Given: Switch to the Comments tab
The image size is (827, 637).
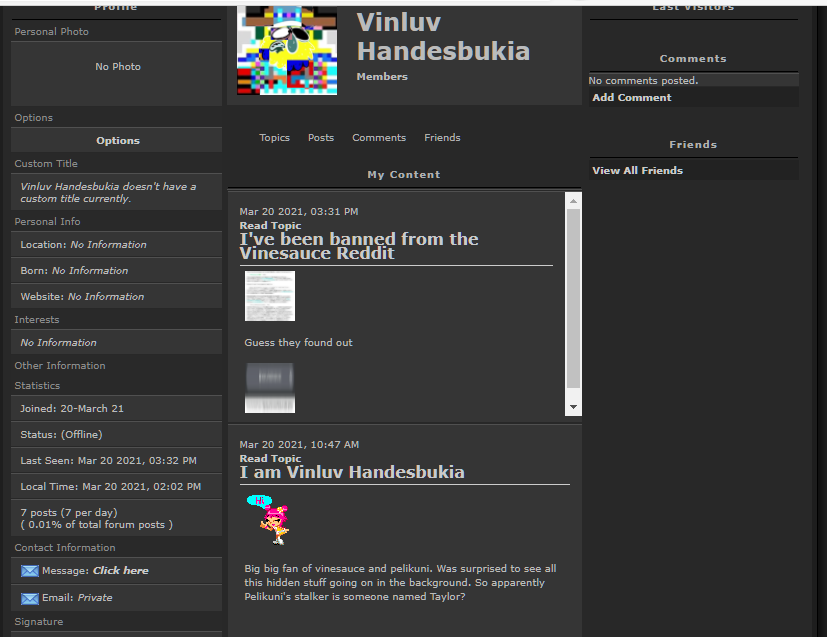Looking at the screenshot, I should click(x=379, y=138).
